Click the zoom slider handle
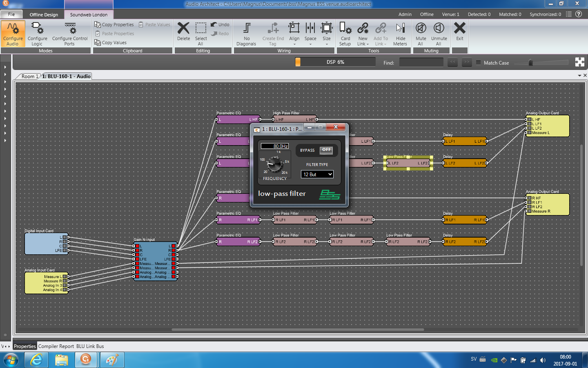The height and width of the screenshot is (368, 588). tap(530, 63)
